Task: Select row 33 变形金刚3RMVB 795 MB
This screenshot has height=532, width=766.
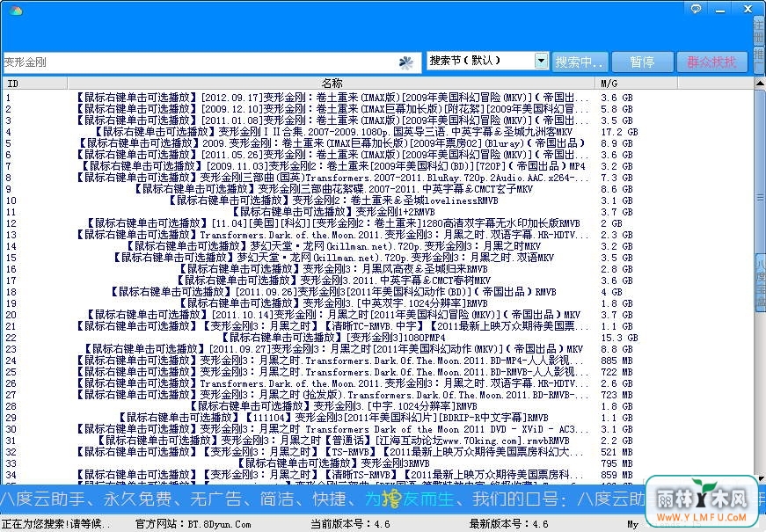Action: [x=378, y=463]
